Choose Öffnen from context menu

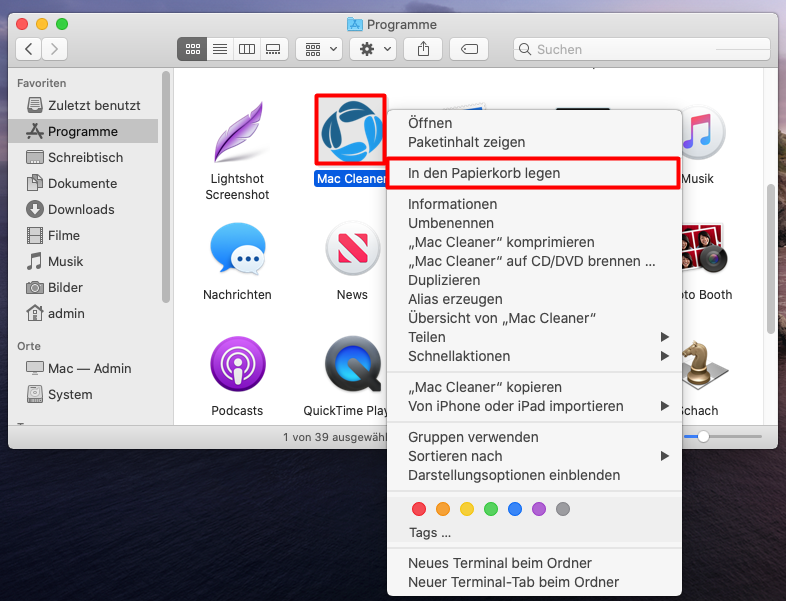pos(534,123)
